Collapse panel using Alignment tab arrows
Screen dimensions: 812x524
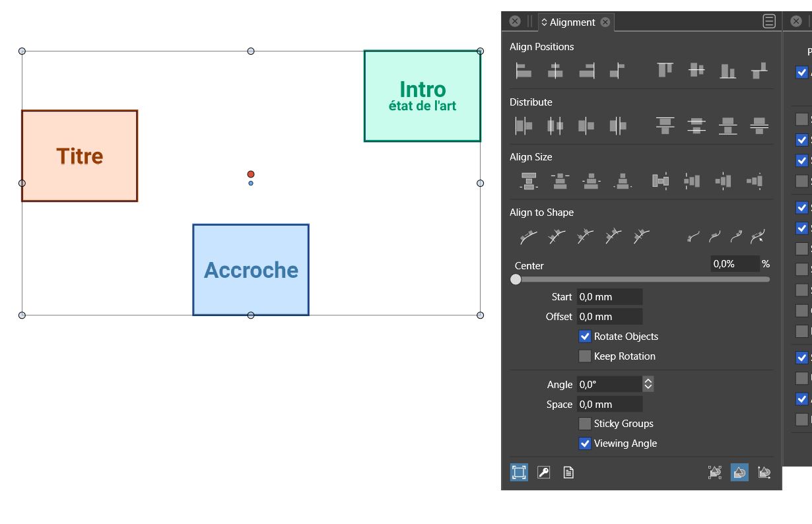[x=544, y=22]
